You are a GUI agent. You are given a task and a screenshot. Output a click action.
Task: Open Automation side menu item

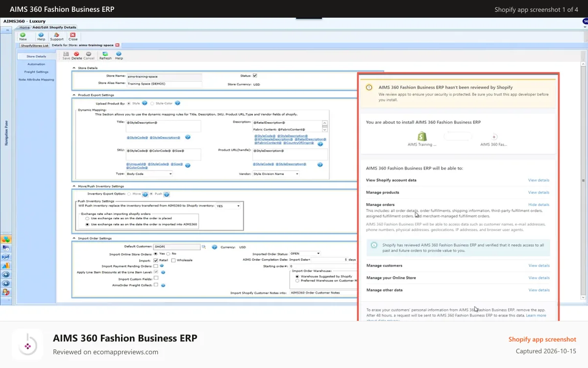tap(36, 64)
